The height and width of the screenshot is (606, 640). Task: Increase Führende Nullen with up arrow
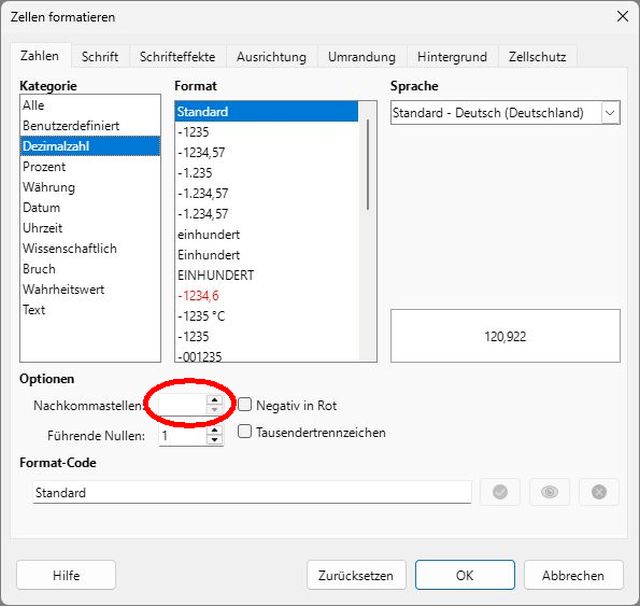click(215, 431)
